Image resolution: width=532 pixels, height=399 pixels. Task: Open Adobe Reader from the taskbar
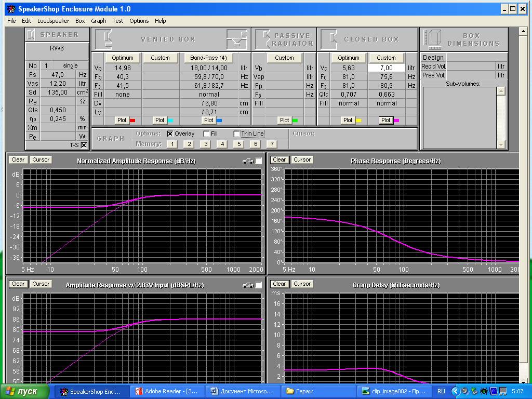click(166, 391)
